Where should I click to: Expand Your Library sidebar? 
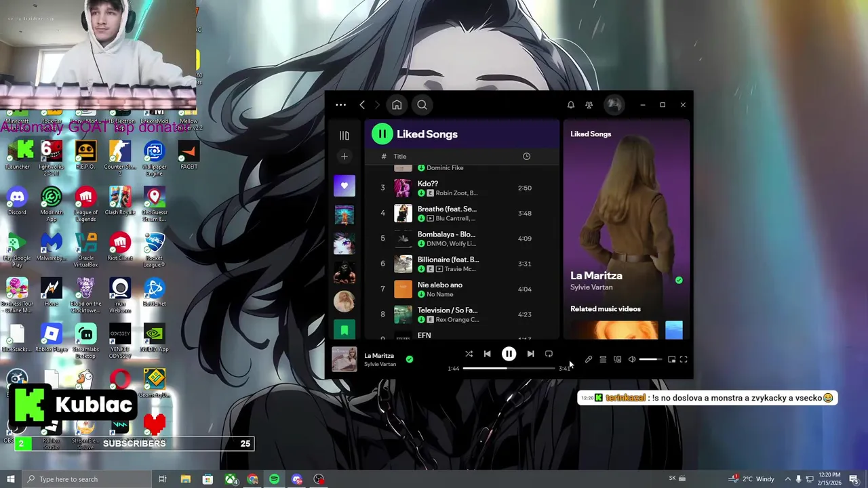point(344,135)
